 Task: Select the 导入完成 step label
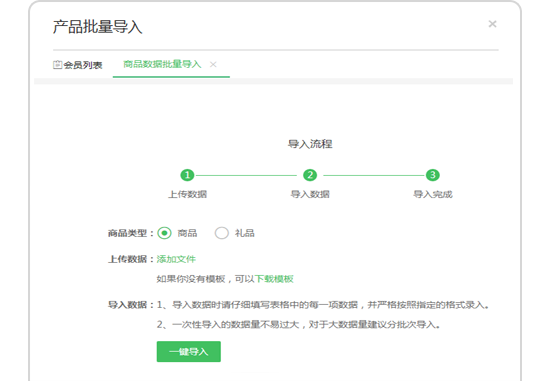(433, 194)
